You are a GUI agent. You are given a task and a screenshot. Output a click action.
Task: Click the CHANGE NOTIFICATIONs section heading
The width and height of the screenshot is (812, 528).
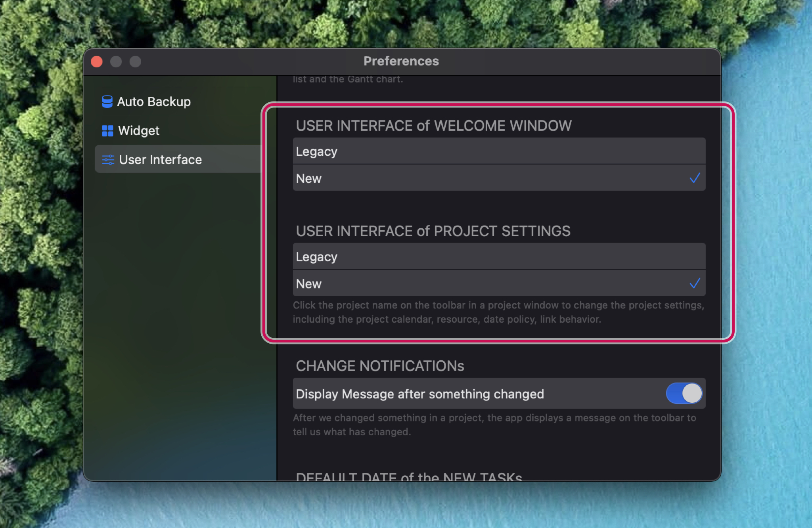[x=380, y=366]
